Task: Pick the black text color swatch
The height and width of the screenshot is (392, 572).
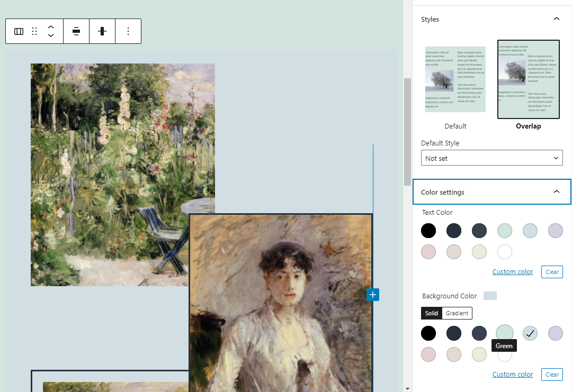Action: tap(428, 231)
